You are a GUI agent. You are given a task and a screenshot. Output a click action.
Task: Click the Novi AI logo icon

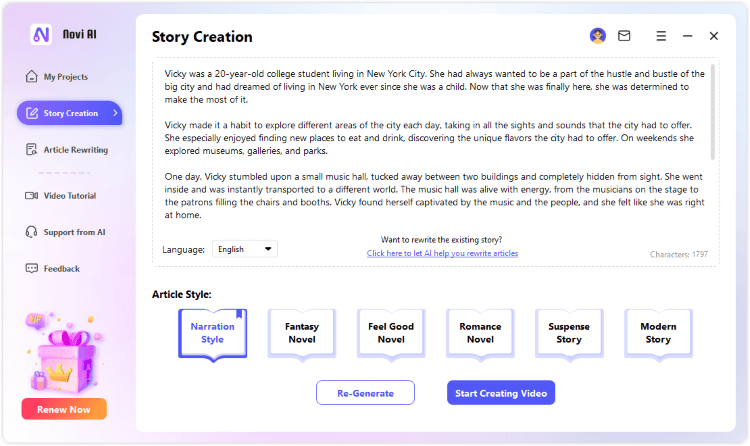click(x=41, y=34)
